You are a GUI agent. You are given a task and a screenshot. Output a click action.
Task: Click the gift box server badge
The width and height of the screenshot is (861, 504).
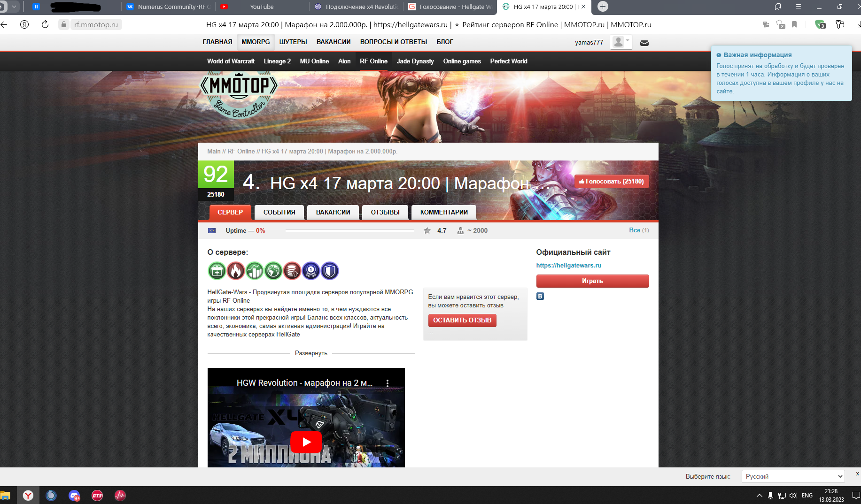217,271
